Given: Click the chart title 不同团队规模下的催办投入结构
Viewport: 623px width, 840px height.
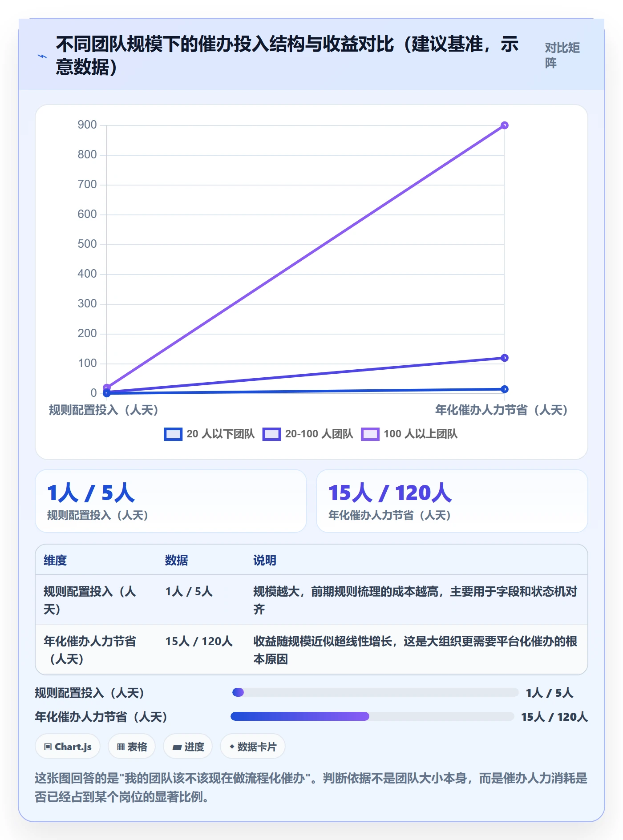Looking at the screenshot, I should point(287,56).
